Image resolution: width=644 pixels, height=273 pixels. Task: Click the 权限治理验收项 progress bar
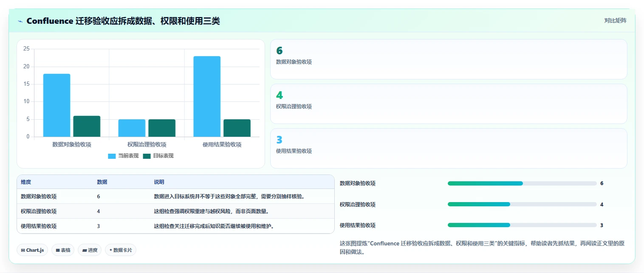pyautogui.click(x=522, y=204)
